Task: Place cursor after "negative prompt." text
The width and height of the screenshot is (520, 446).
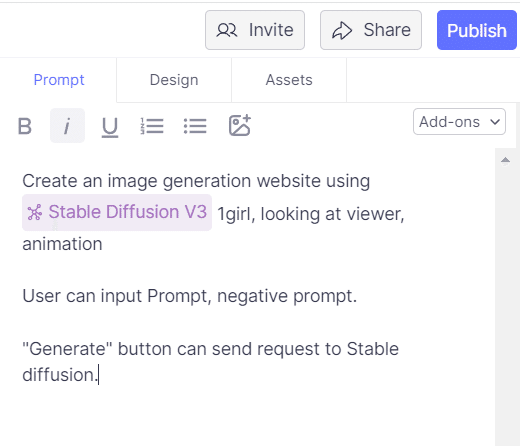Action: pyautogui.click(x=358, y=296)
